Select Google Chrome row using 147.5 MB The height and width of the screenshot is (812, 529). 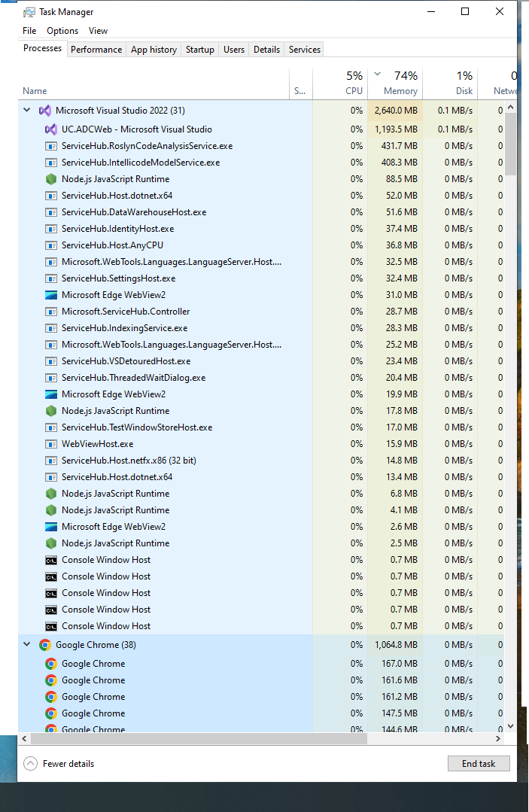point(261,713)
